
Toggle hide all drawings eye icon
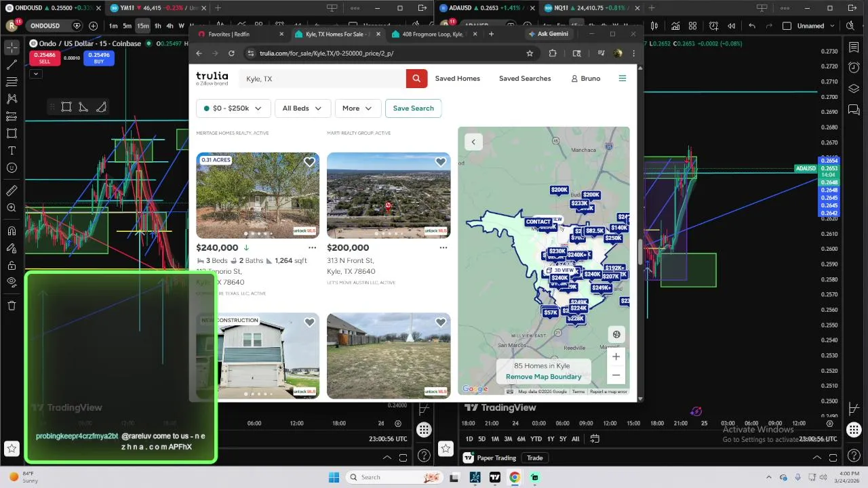coord(12,282)
